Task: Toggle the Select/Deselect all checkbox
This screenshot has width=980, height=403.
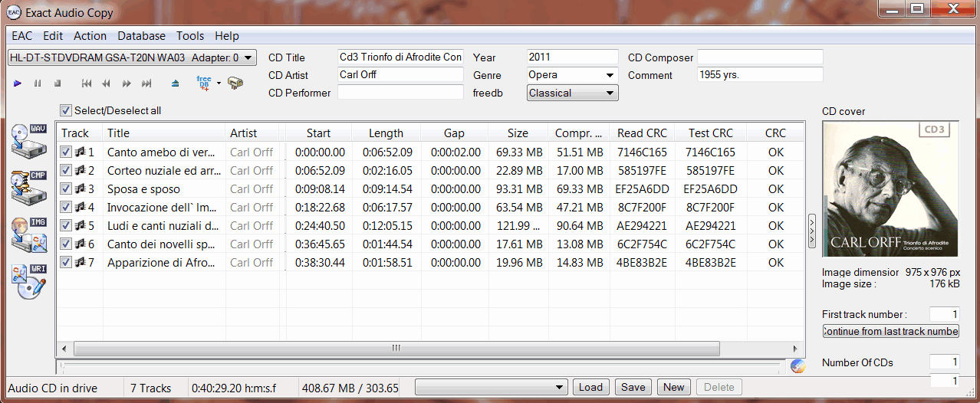Action: (x=66, y=110)
